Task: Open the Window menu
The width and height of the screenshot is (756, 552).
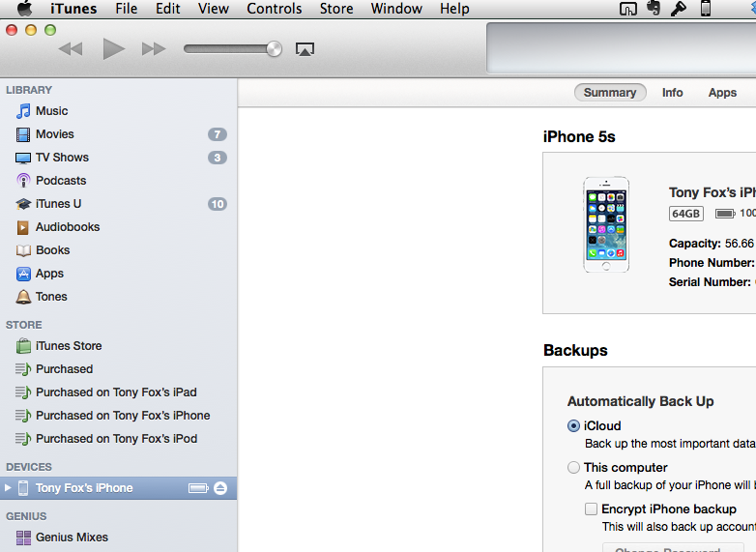Action: 396,9
